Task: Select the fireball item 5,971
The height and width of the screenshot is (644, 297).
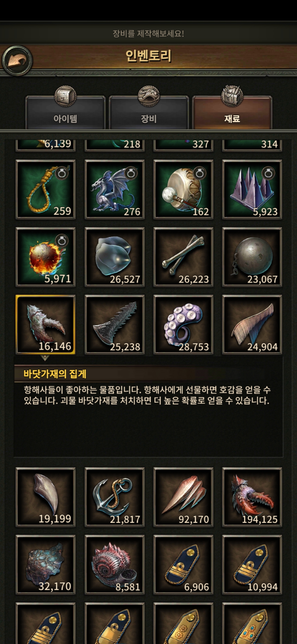Action: point(46,257)
